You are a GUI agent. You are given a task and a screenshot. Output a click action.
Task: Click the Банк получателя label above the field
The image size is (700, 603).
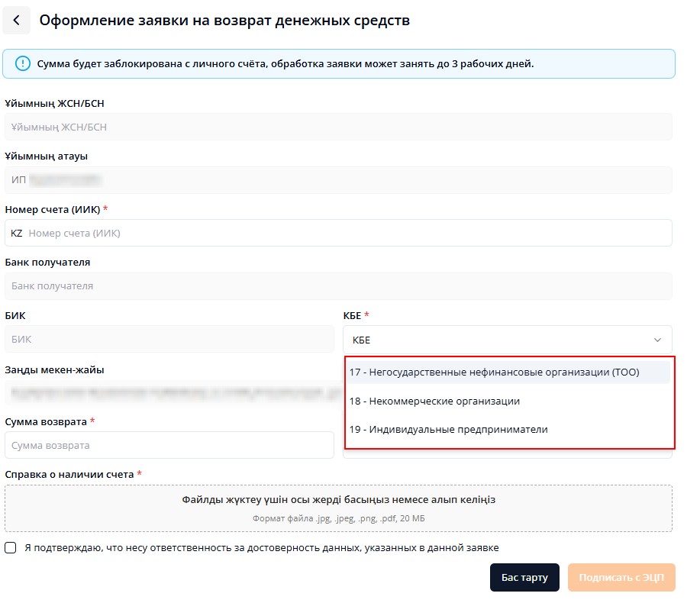click(48, 263)
